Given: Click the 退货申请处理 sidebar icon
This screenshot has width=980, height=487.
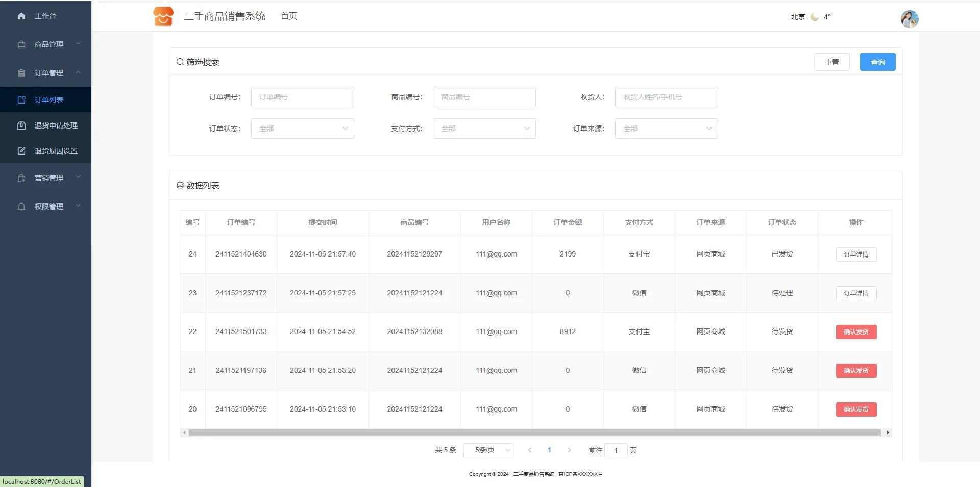Looking at the screenshot, I should 21,125.
